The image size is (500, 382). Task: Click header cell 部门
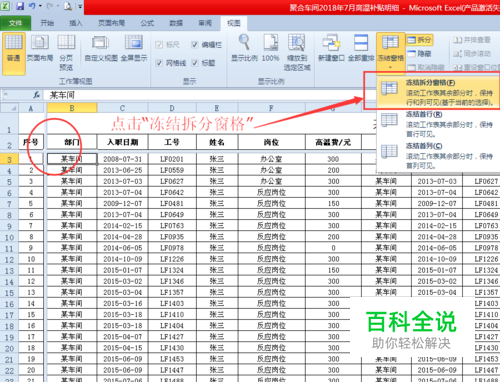coord(72,142)
